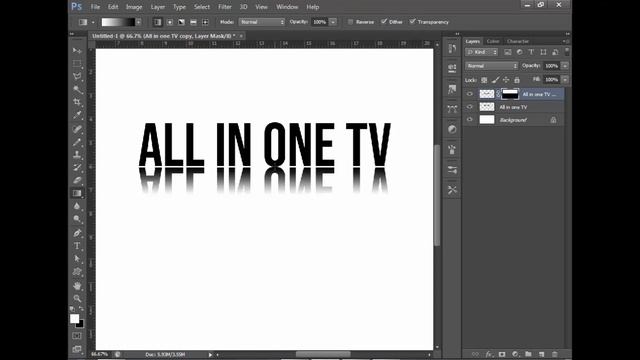Open the Filter menu

click(x=224, y=7)
